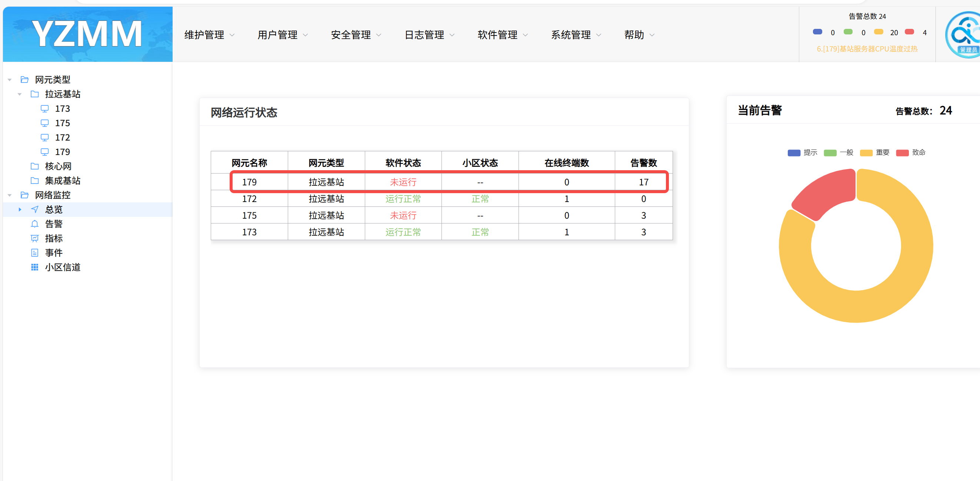This screenshot has width=980, height=481.
Task: Click the 事件 document icon
Action: pyautogui.click(x=34, y=253)
